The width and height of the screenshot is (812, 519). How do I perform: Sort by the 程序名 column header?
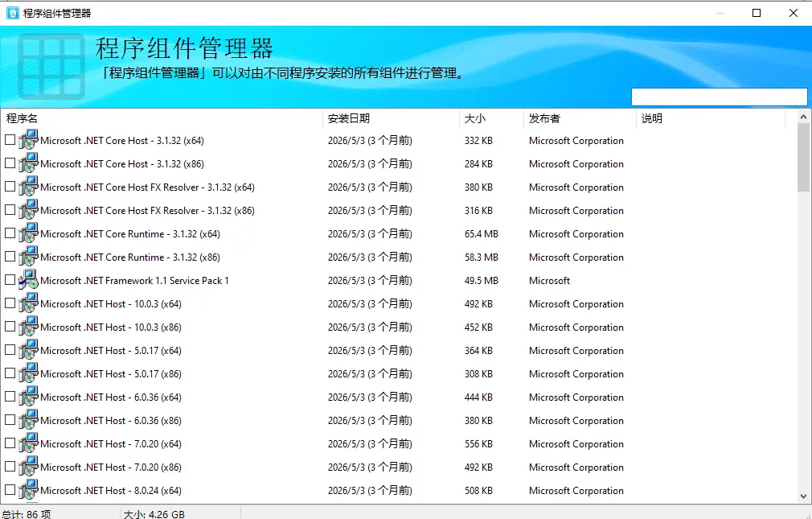(x=162, y=119)
